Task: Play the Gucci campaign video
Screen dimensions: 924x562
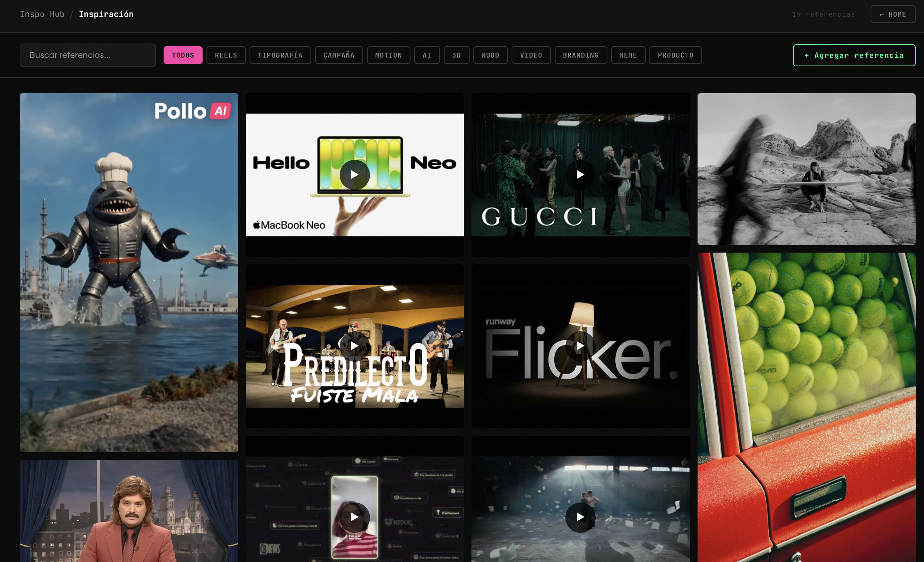Action: (x=580, y=175)
